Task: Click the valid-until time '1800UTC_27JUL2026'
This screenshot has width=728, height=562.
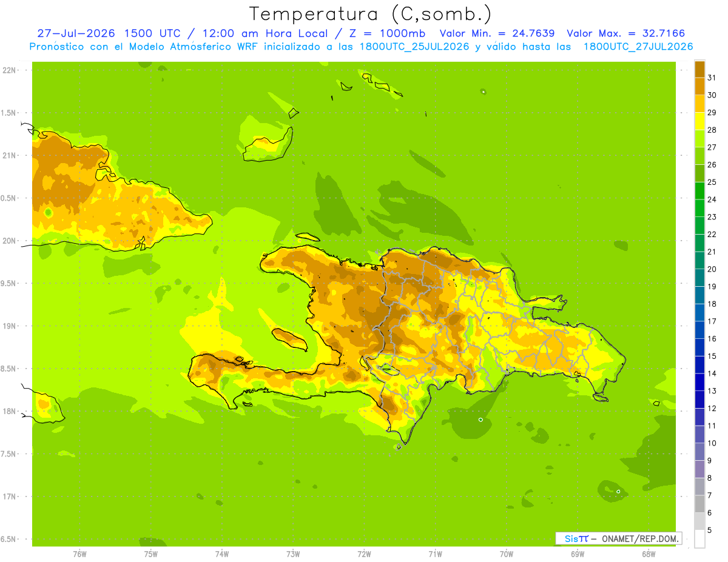Action: [x=638, y=47]
